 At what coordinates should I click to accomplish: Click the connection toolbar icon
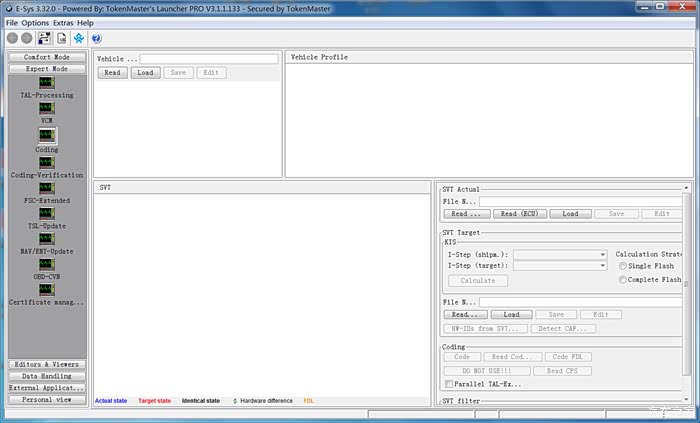tap(44, 39)
